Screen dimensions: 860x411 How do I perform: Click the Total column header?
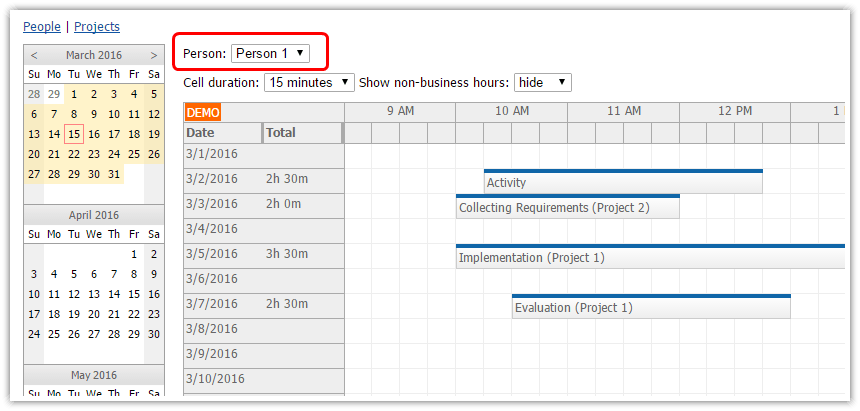[x=303, y=133]
